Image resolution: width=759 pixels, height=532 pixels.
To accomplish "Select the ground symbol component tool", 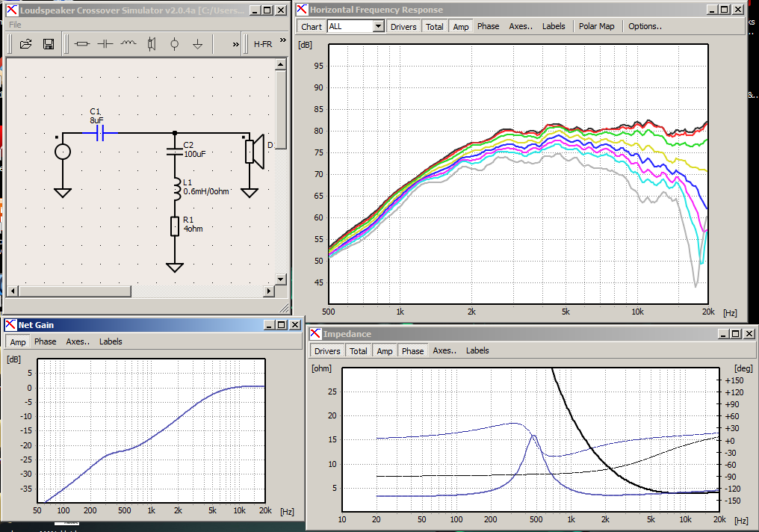I will click(x=197, y=44).
